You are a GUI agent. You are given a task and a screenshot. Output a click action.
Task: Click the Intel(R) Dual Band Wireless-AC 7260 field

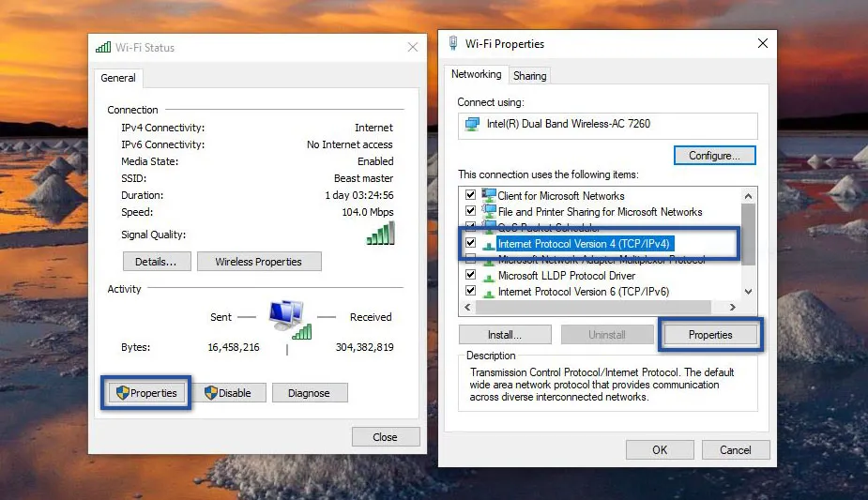[x=608, y=126]
